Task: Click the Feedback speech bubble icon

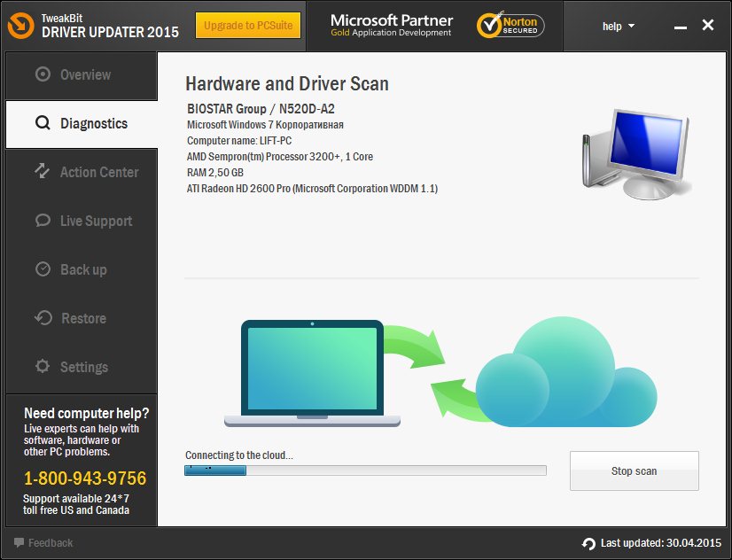Action: pos(19,543)
